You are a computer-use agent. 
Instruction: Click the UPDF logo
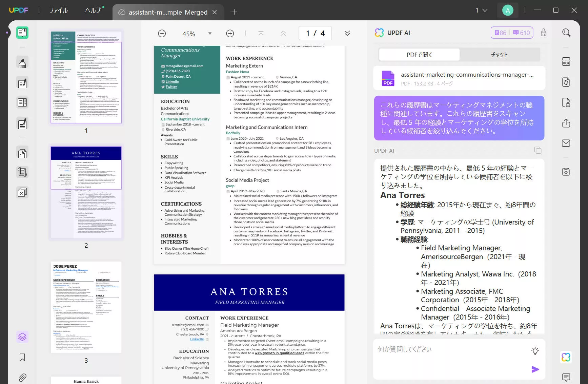(19, 10)
